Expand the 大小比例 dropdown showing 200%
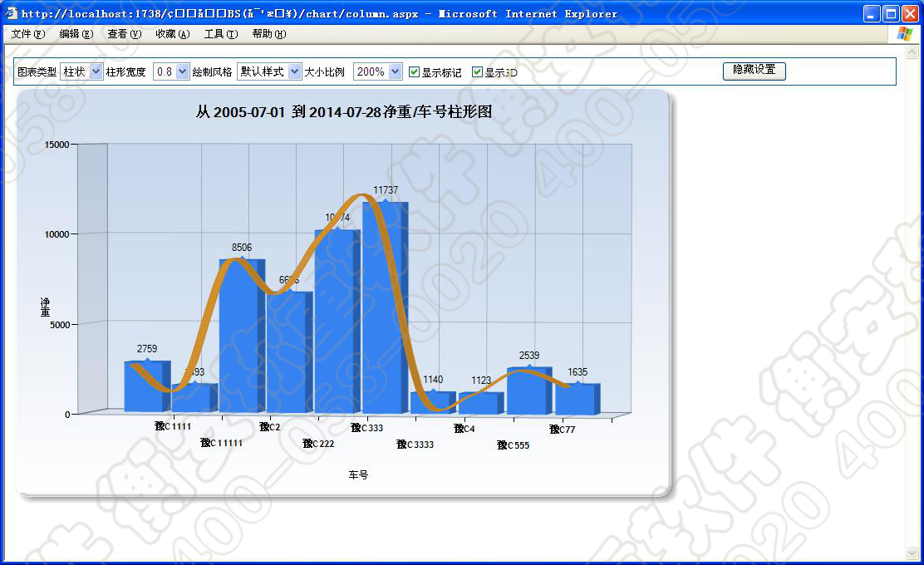The width and height of the screenshot is (924, 565). (377, 72)
